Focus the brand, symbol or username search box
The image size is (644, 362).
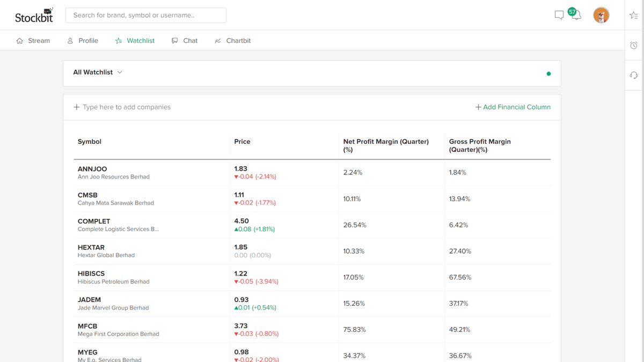click(145, 15)
